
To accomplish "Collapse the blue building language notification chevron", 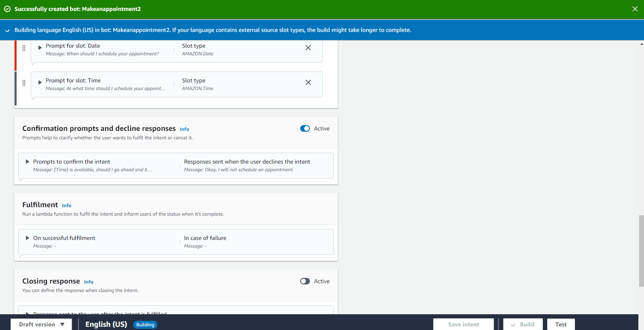I will click(7, 30).
